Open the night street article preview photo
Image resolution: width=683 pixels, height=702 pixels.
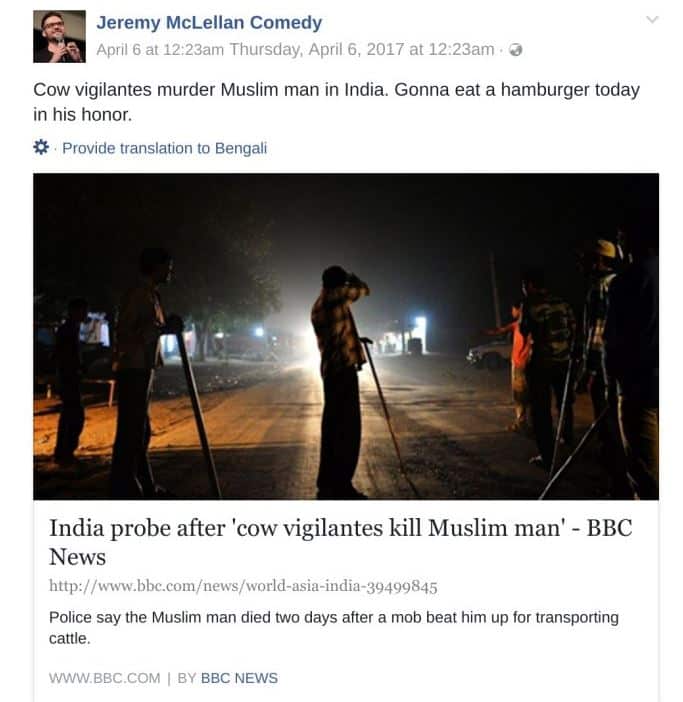click(x=346, y=336)
